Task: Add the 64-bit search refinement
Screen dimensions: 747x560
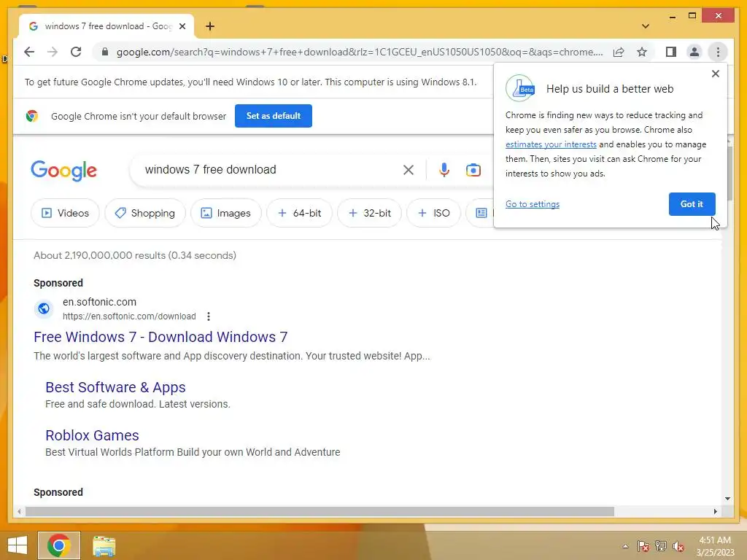Action: [299, 213]
